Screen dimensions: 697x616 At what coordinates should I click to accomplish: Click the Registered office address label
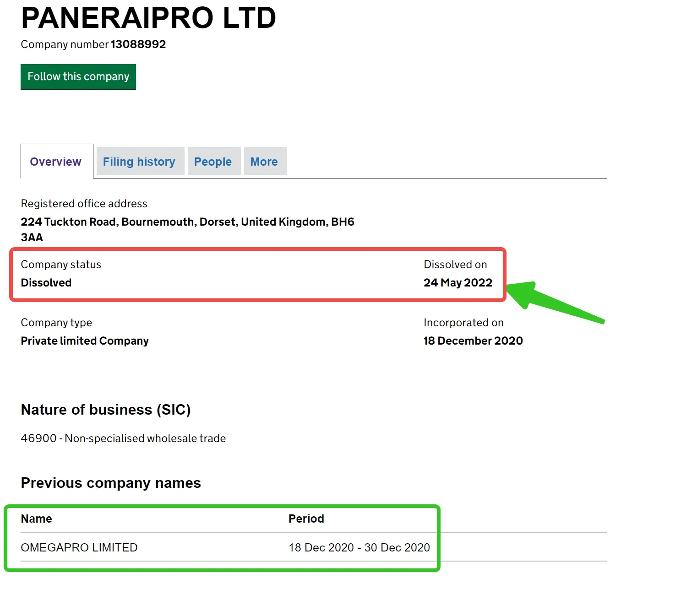tap(84, 204)
